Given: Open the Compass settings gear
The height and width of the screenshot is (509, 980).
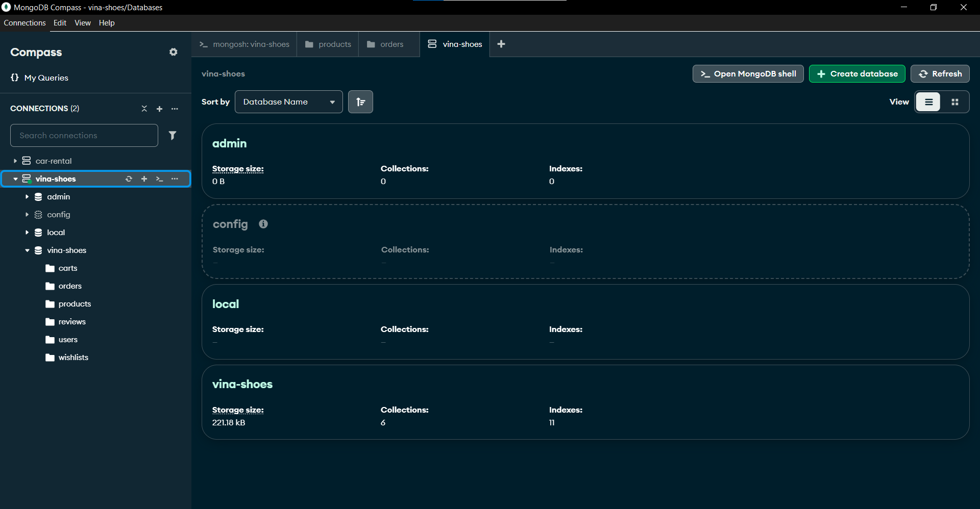Looking at the screenshot, I should 173,52.
